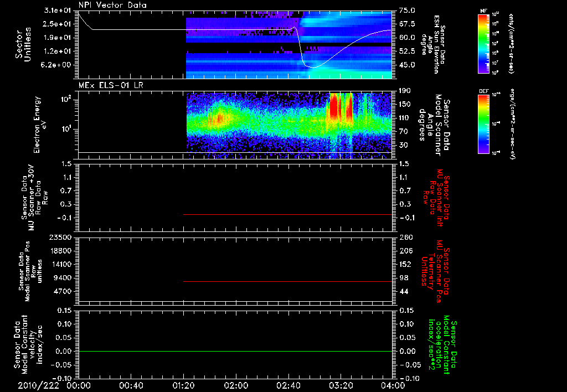This screenshot has height=392, width=567.
Task: Click the "MEx ELS-01 LR" panel title
Action: (111, 85)
